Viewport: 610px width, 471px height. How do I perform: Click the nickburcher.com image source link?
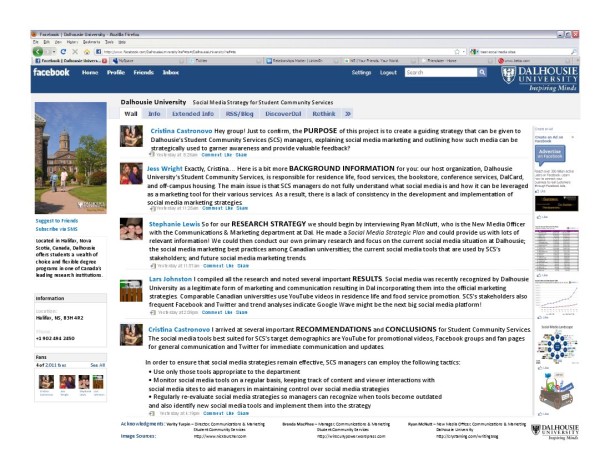click(220, 436)
